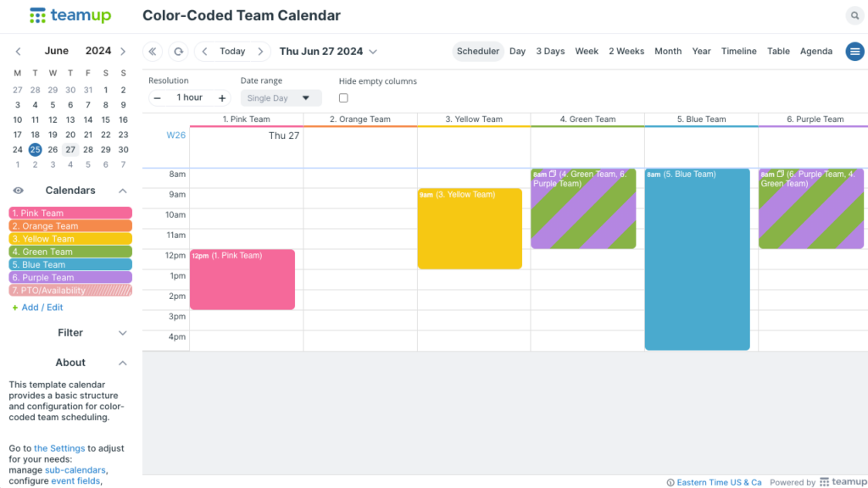The image size is (868, 488).
Task: Open the Single Day date range dropdown
Action: tap(280, 97)
